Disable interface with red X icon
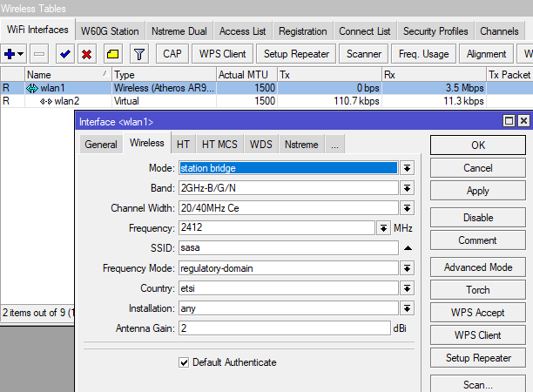The width and height of the screenshot is (533, 392). point(87,54)
